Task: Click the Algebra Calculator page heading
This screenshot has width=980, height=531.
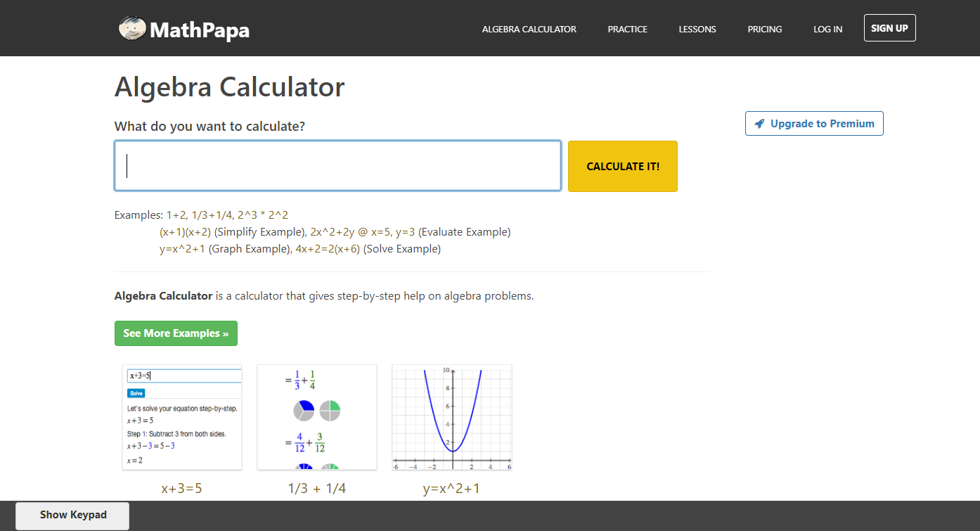Action: 230,87
